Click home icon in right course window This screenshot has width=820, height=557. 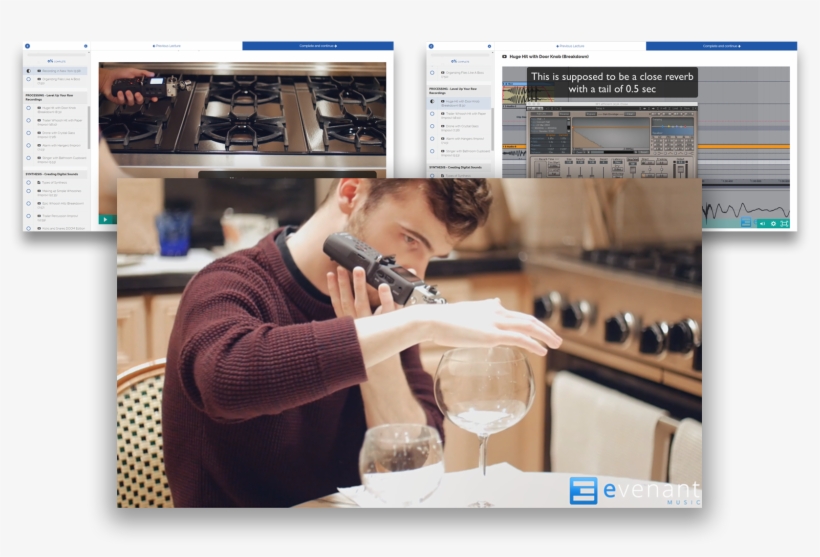(x=431, y=46)
